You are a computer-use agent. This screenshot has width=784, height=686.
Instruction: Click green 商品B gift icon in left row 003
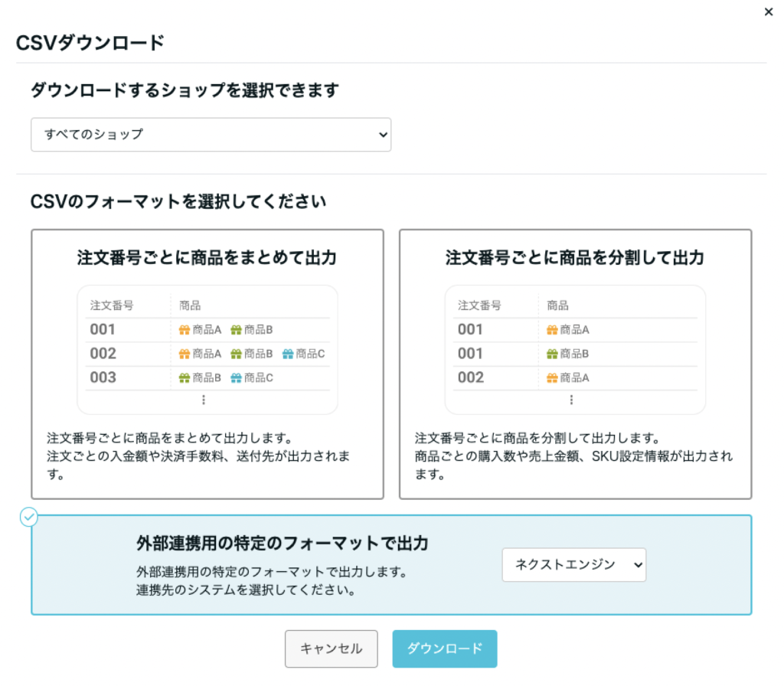pyautogui.click(x=184, y=377)
